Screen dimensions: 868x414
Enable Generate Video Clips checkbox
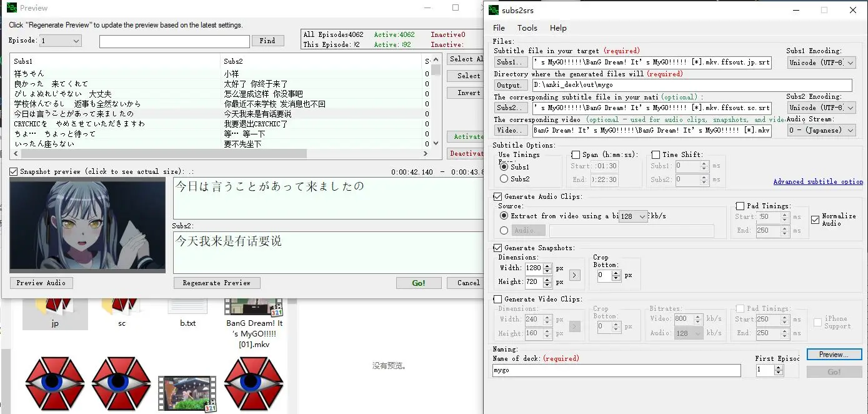click(x=498, y=299)
